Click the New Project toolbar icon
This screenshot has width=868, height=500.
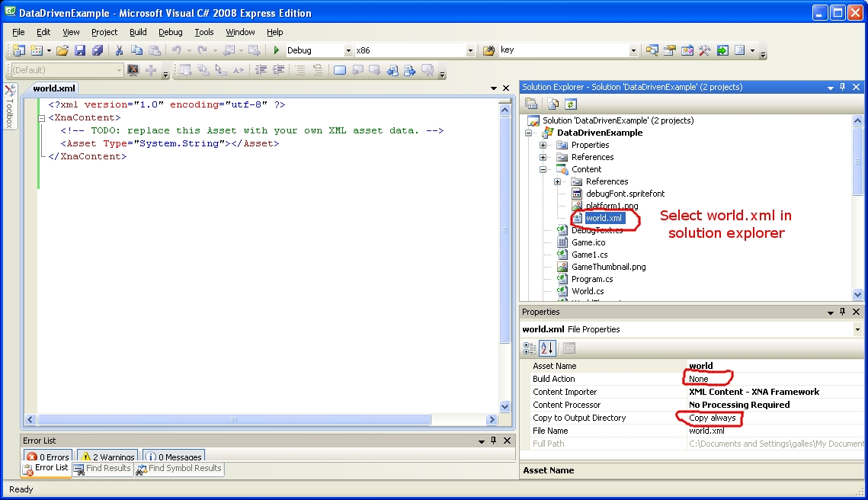19,50
